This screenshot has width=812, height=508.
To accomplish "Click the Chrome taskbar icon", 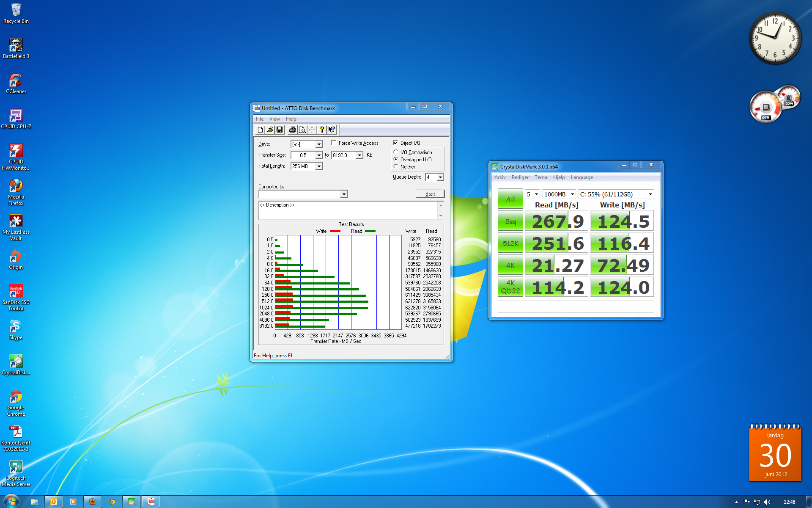I will (112, 502).
